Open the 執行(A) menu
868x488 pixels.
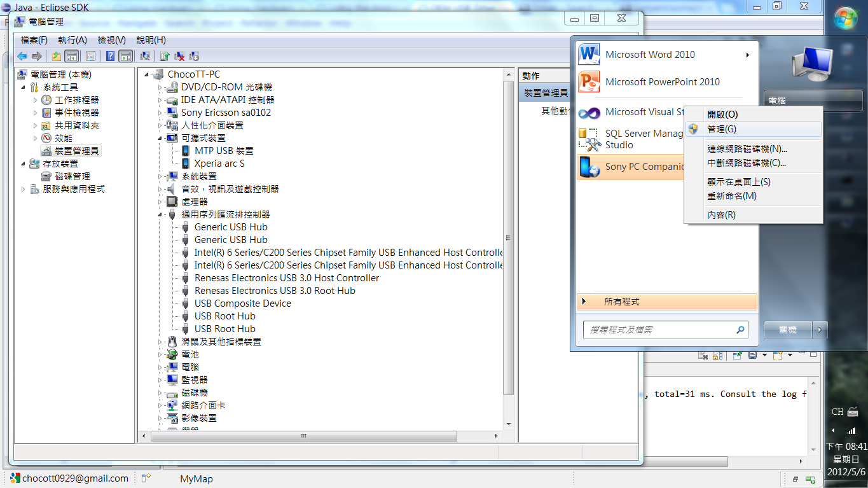coord(72,40)
